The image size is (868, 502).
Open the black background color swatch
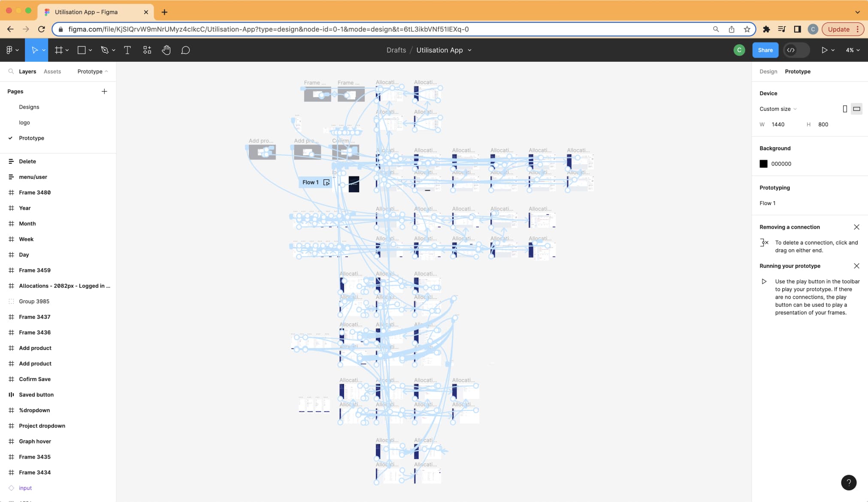click(763, 163)
